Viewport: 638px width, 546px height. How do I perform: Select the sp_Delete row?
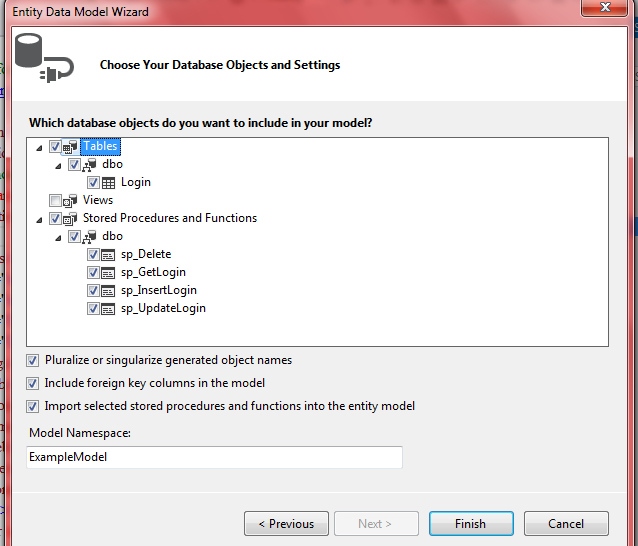(146, 254)
